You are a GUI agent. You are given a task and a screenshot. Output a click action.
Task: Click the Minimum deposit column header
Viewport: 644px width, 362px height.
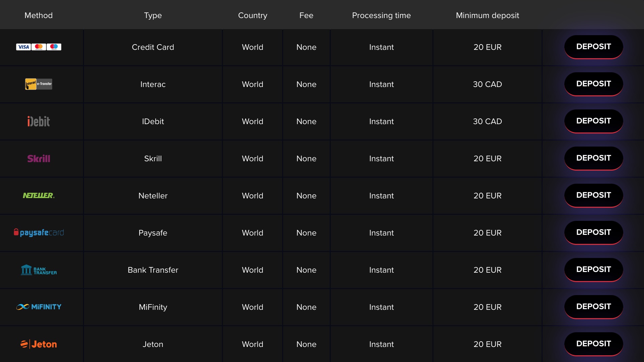pos(487,15)
